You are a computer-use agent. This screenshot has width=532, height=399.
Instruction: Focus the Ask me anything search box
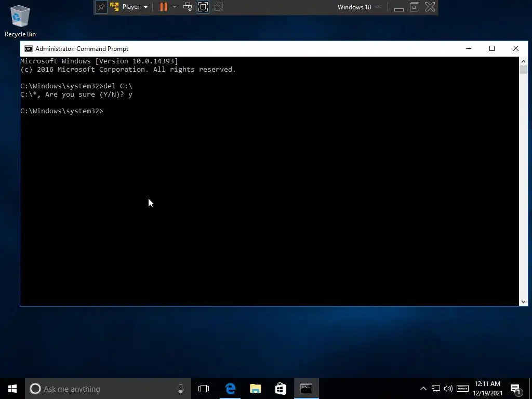point(108,389)
